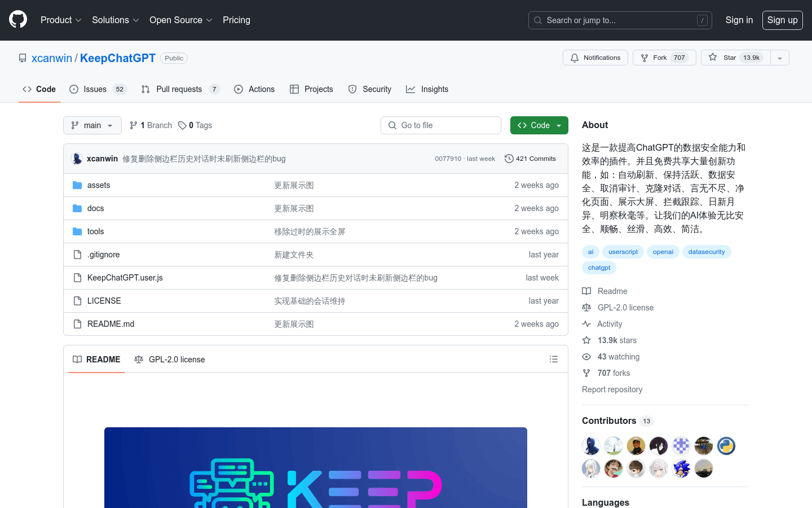Click the ai topic tag
Viewport: 812px width, 508px height.
[590, 252]
